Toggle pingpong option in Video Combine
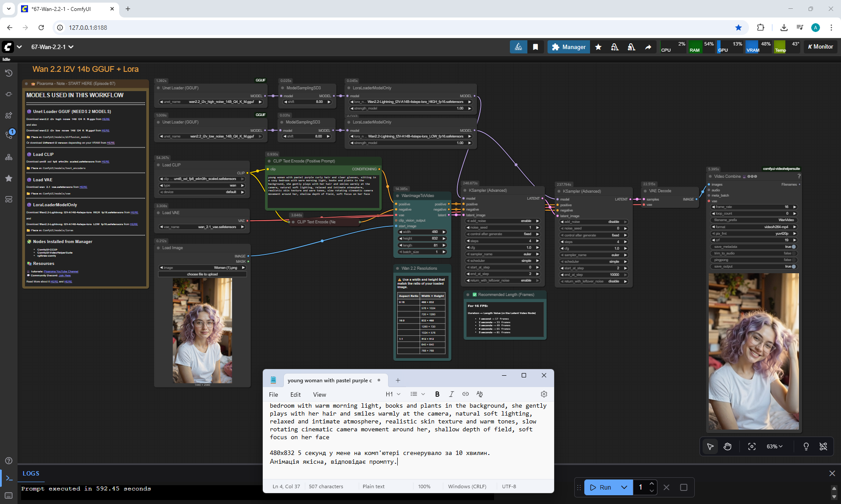841x504 pixels. click(793, 260)
